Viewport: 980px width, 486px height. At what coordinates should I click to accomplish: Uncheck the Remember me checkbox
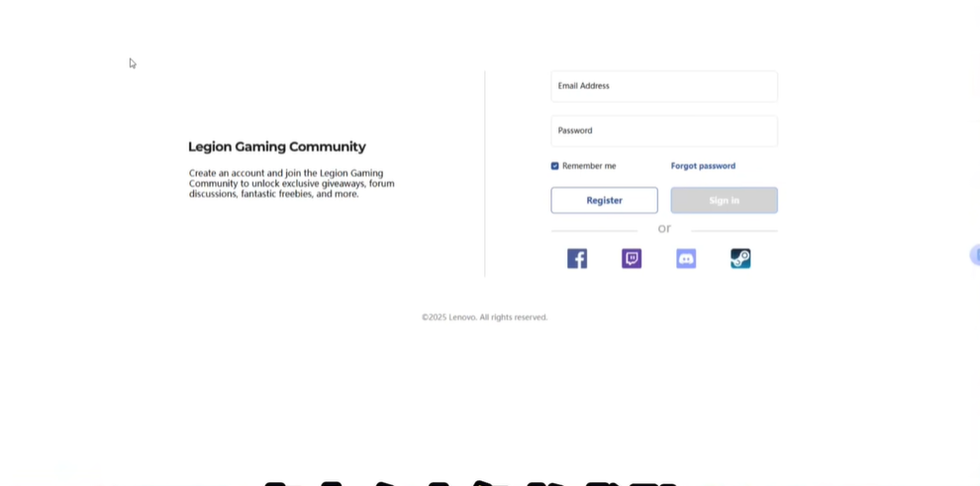point(554,165)
